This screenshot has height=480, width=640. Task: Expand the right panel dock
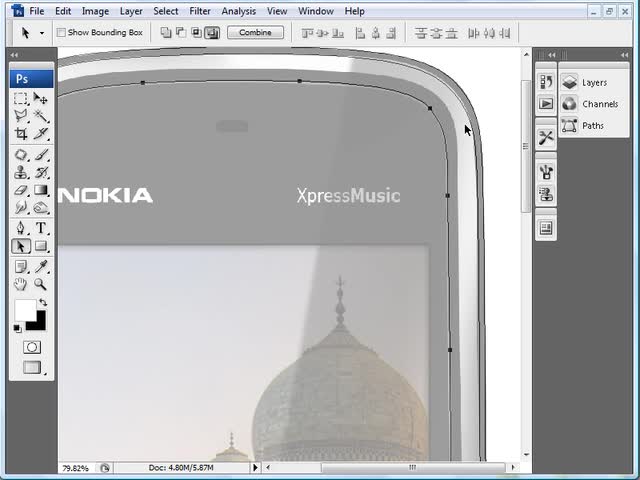pos(541,55)
